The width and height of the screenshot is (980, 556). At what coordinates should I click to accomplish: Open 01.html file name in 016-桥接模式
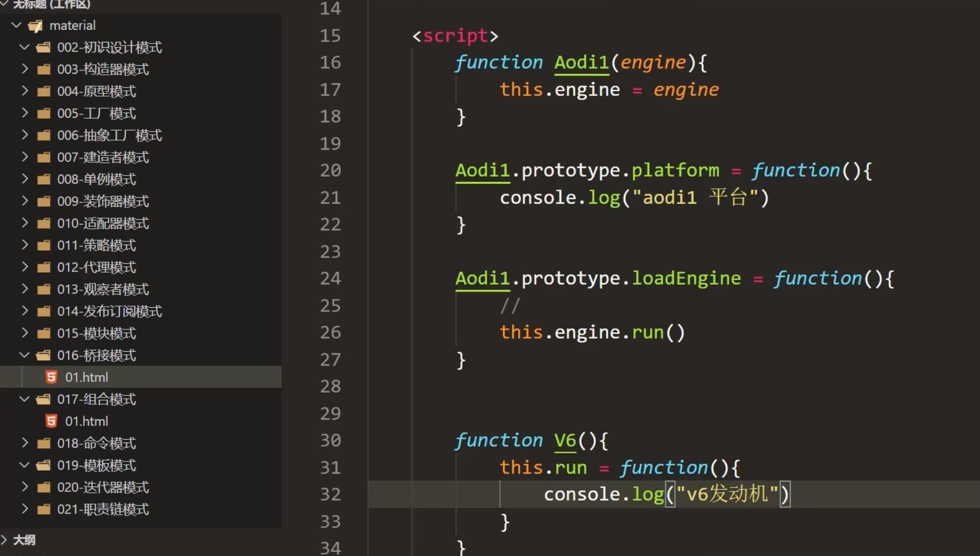pos(87,377)
